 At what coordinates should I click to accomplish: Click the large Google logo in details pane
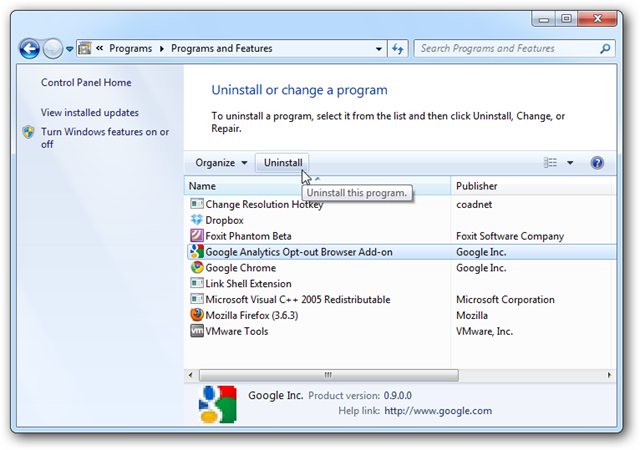217,403
